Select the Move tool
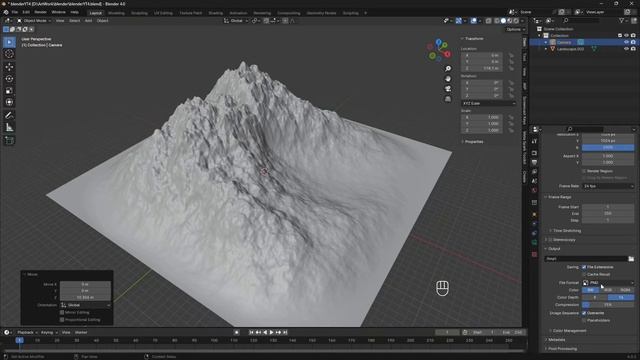This screenshot has width=640, height=360. (9, 67)
